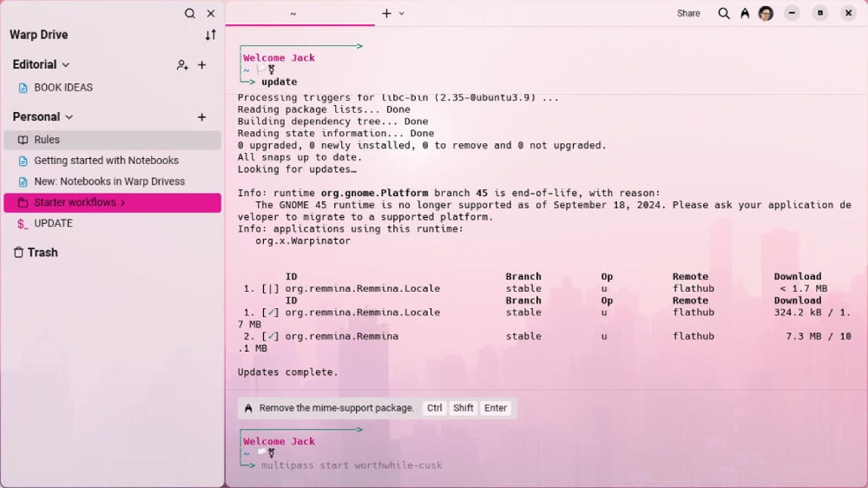Click the BOOK IDEAS notebook icon
The image size is (868, 488).
(x=23, y=88)
